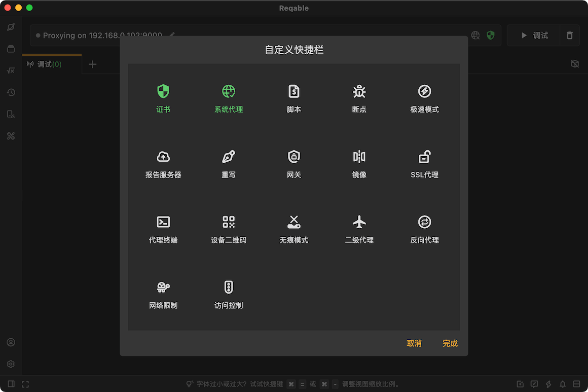This screenshot has height=392, width=588.
Task: Select the 网关 gateway shield icon
Action: tap(293, 156)
